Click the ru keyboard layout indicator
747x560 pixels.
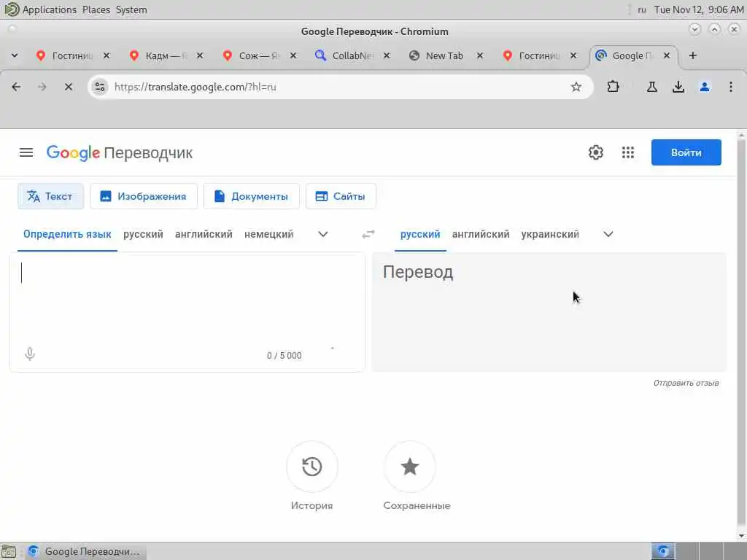pos(642,9)
